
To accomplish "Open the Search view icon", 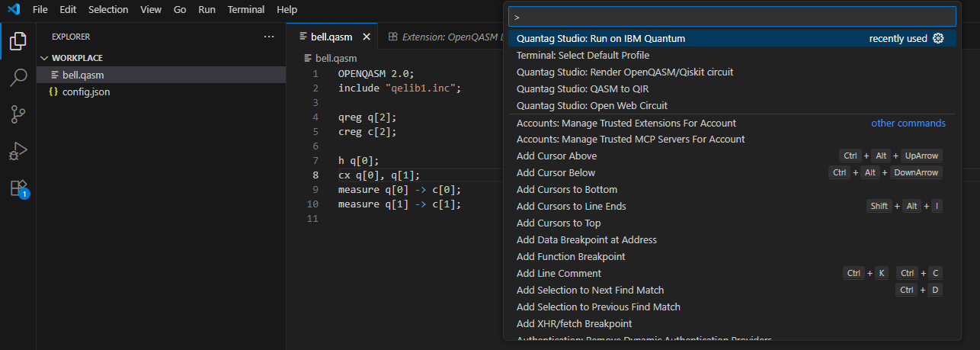I will [18, 77].
